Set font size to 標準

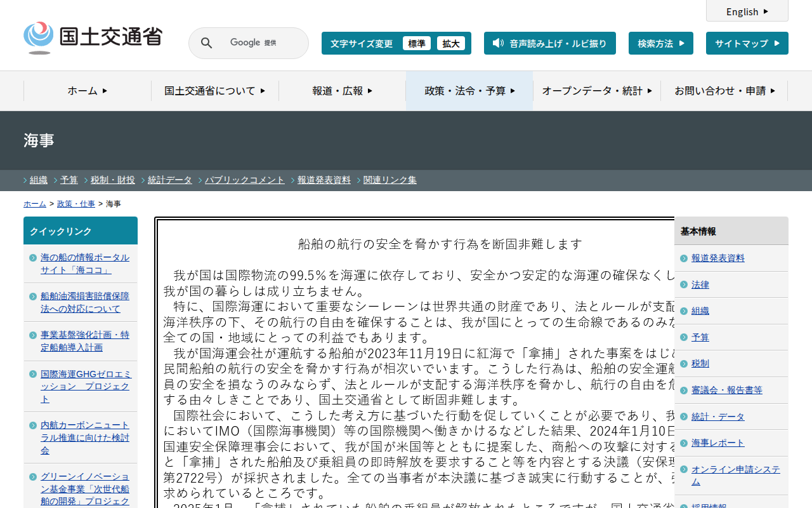click(x=417, y=43)
